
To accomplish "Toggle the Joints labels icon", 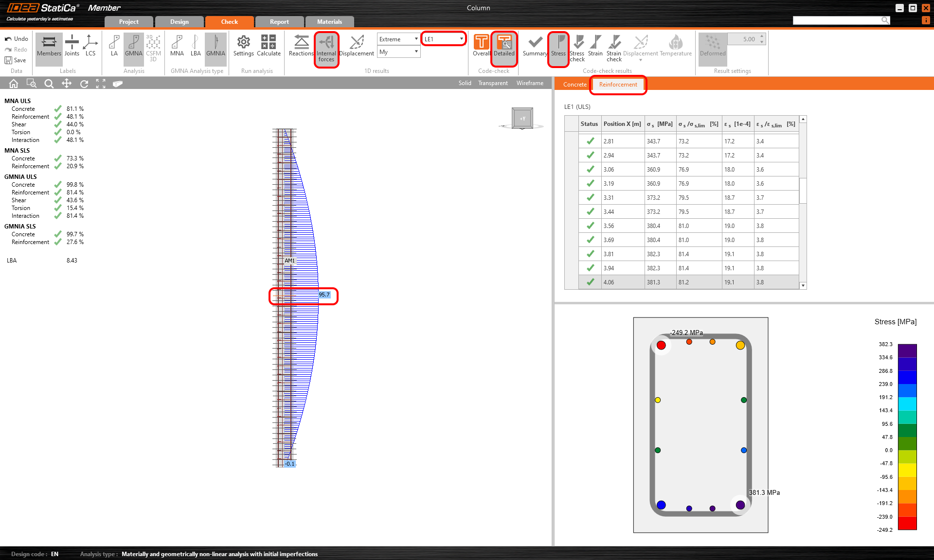I will (x=72, y=46).
